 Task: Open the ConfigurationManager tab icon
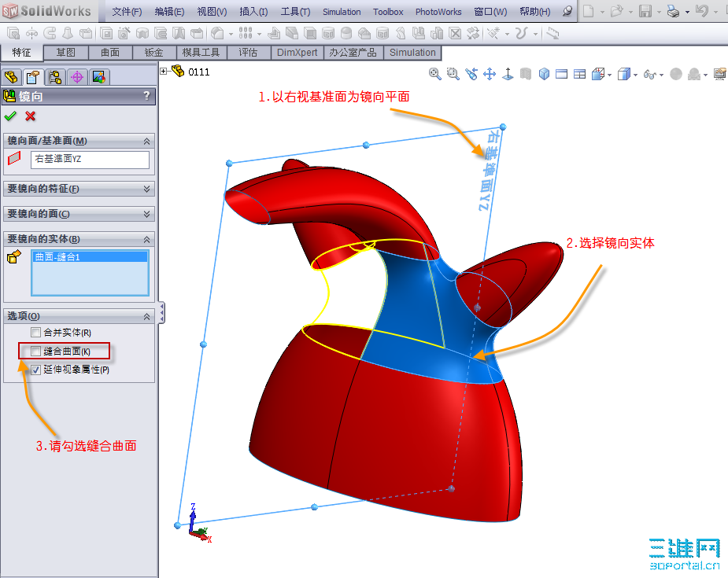pyautogui.click(x=55, y=77)
